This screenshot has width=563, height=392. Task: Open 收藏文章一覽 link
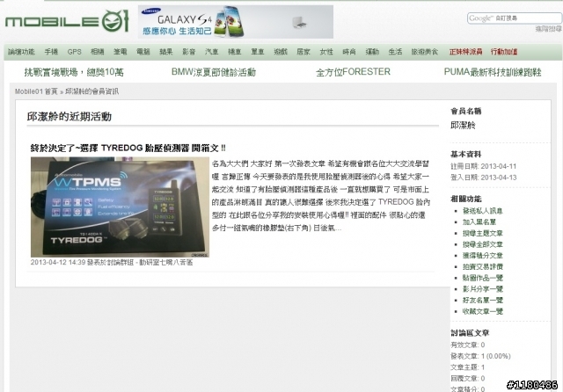tap(483, 311)
